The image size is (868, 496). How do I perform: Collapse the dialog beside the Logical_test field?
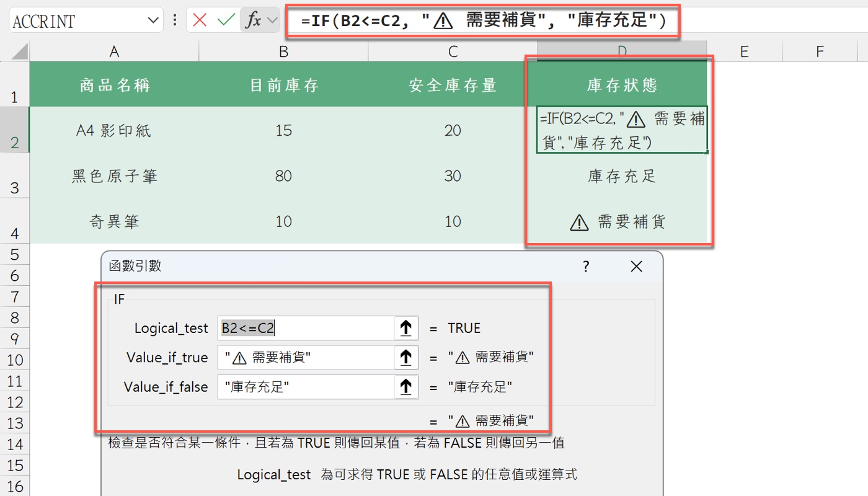(x=407, y=328)
